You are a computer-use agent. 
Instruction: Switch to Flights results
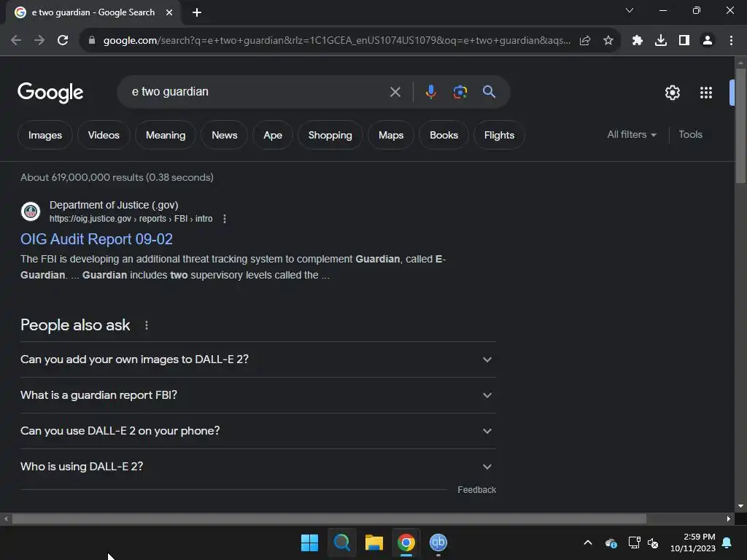click(499, 135)
